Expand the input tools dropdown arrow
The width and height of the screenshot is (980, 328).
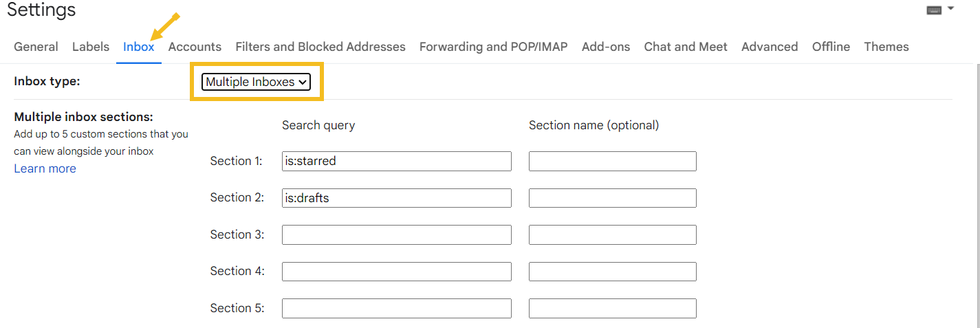[x=951, y=9]
